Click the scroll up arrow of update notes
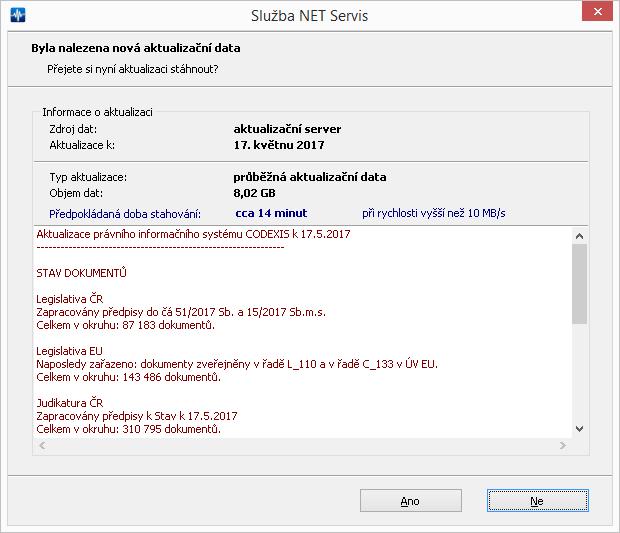Image resolution: width=620 pixels, height=533 pixels. click(x=579, y=236)
